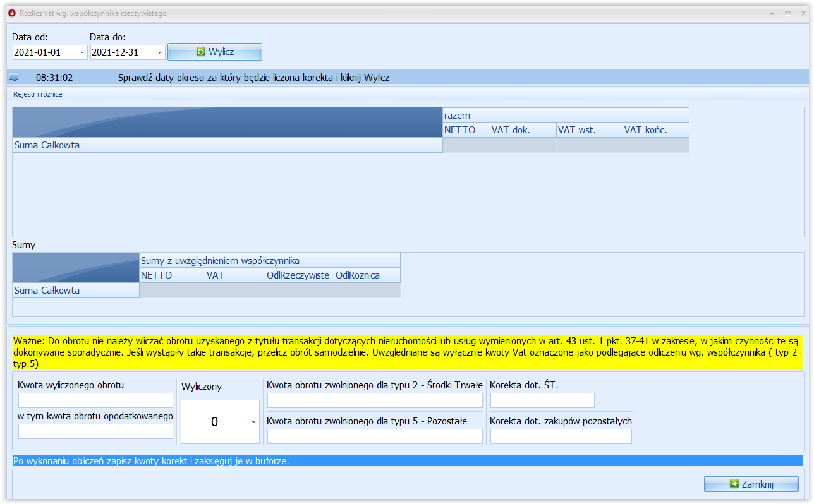
Task: Open the Data do date dropdown
Action: point(160,52)
